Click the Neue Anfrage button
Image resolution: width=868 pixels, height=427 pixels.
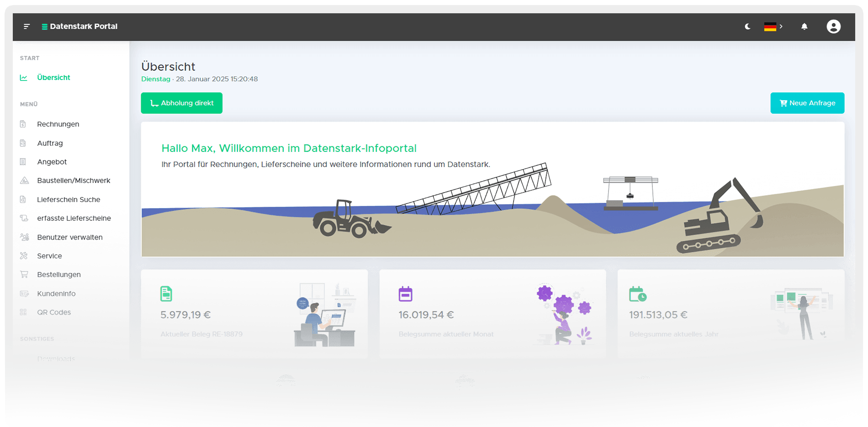point(807,103)
